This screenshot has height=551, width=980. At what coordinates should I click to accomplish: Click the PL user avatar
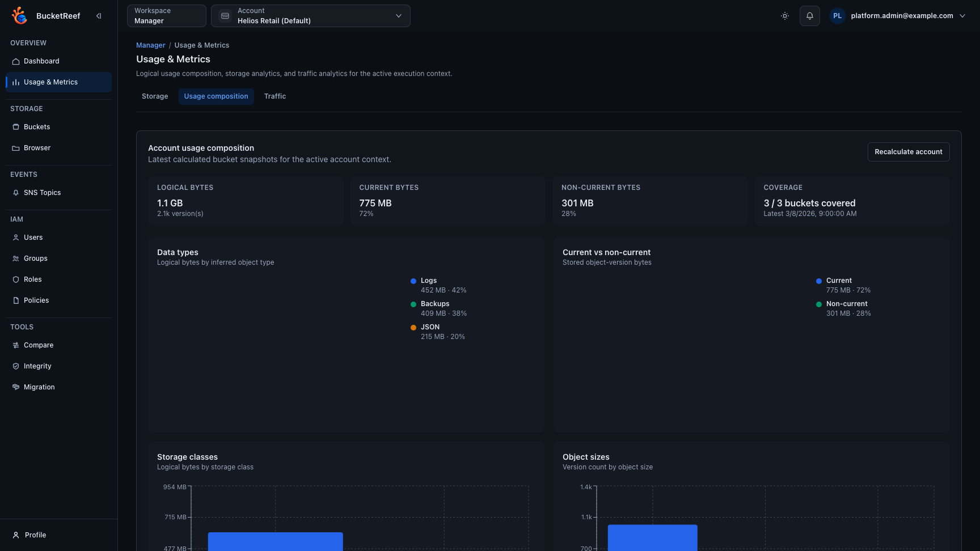(838, 16)
